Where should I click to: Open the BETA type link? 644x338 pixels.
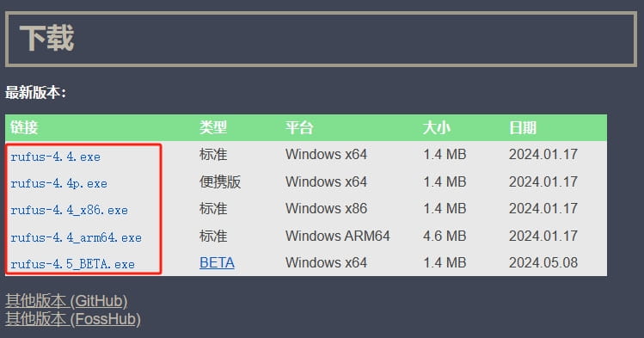point(217,262)
